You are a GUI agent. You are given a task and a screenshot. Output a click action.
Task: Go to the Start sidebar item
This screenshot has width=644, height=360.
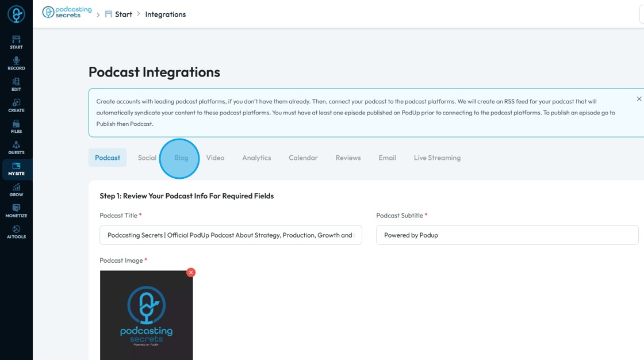coord(17,43)
